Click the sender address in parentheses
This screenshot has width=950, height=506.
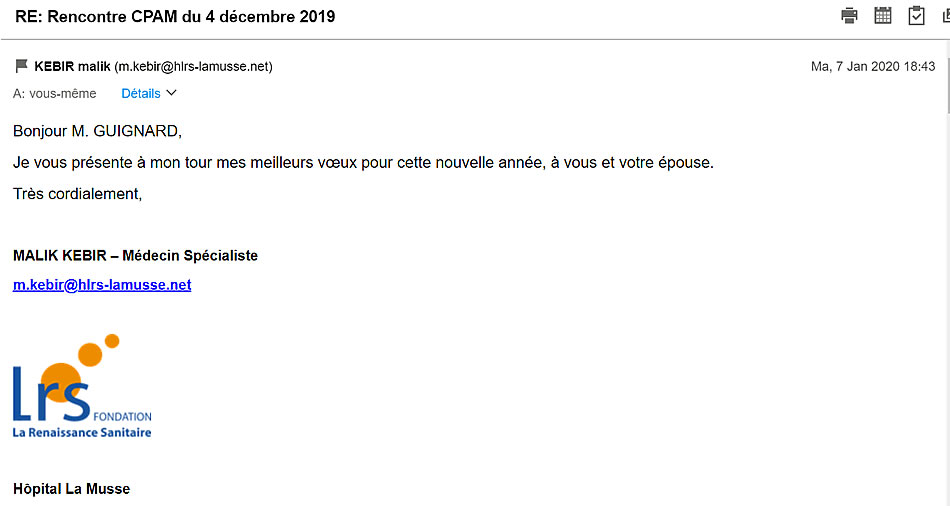coord(193,67)
